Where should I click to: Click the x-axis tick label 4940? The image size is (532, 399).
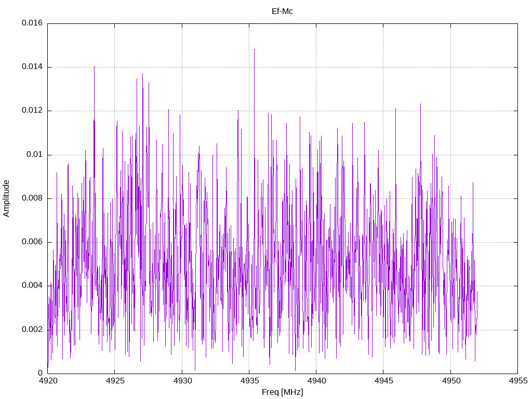tap(316, 381)
